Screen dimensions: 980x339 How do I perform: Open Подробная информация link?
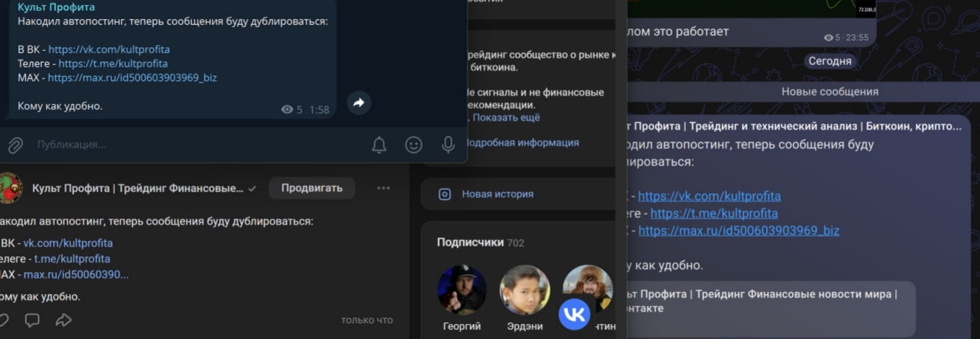click(523, 143)
